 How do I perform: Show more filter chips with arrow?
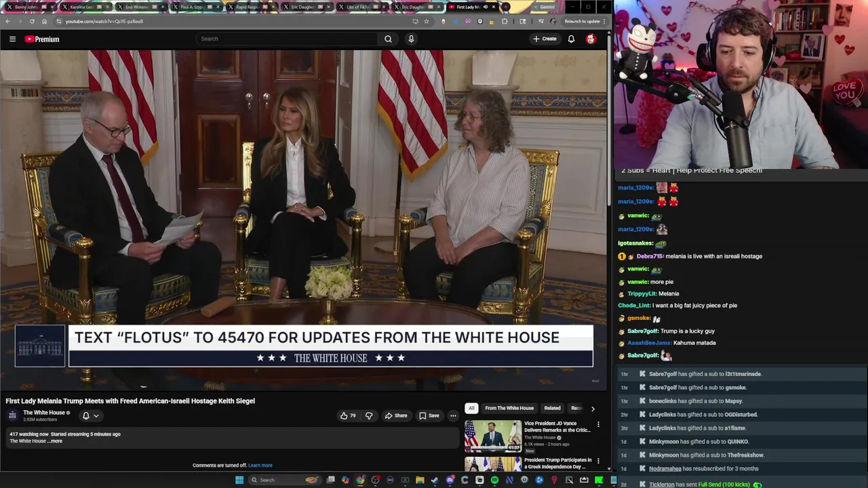point(593,409)
